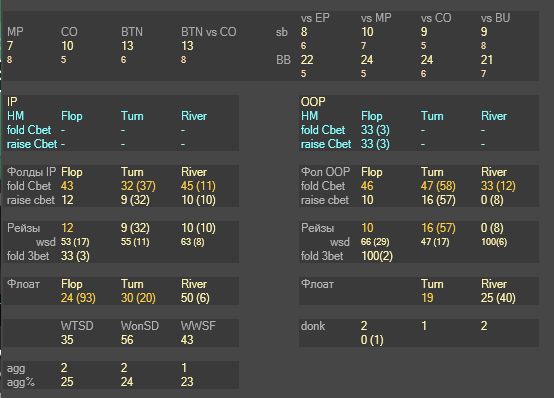Click IP river fold Cbet 45 (11)
The width and height of the screenshot is (554, 398).
(198, 186)
